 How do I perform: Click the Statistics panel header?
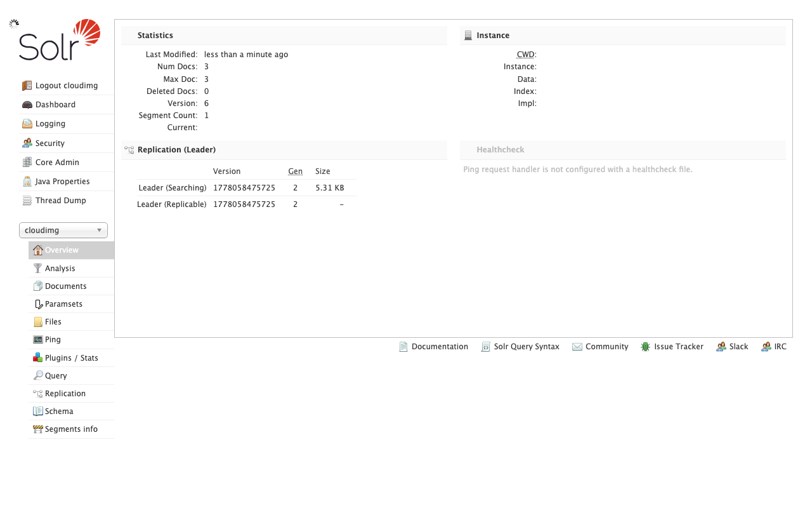(x=284, y=36)
